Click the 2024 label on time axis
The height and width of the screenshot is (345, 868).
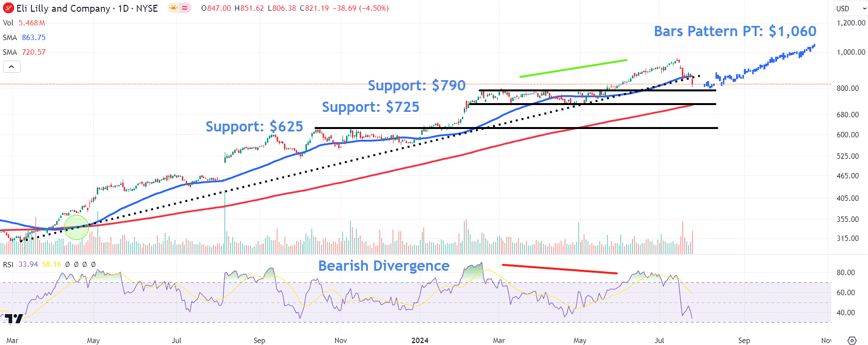coord(420,341)
